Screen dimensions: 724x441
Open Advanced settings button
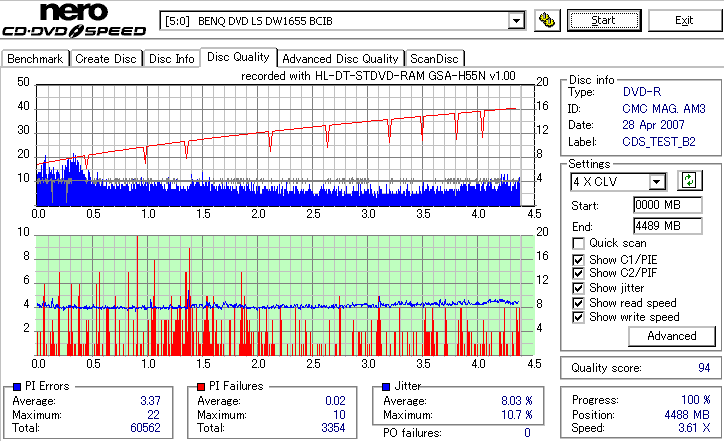point(672,336)
